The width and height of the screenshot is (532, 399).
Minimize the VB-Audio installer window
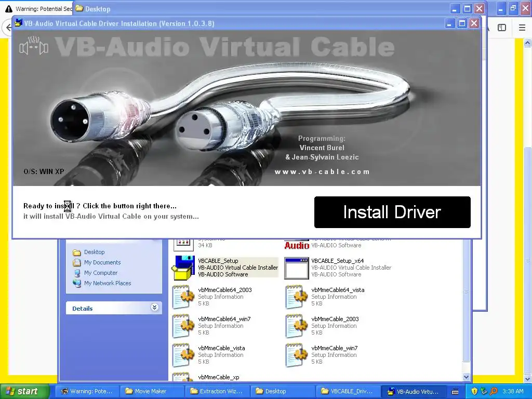(449, 23)
